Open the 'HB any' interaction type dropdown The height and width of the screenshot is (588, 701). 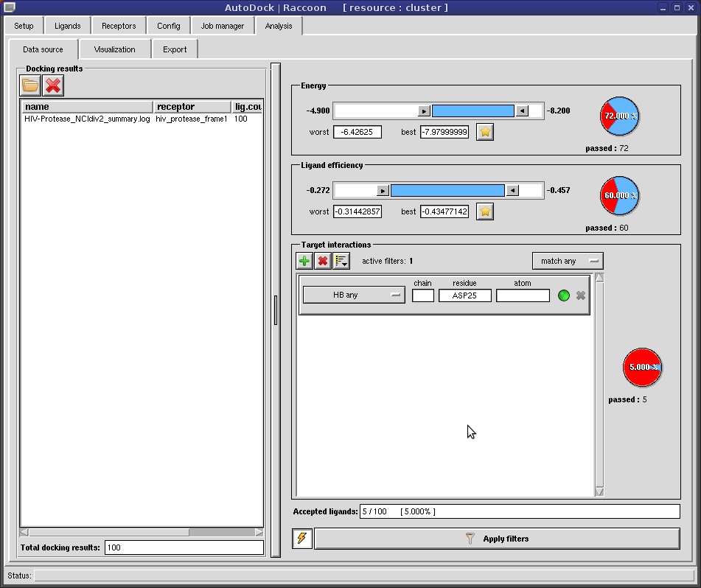[354, 295]
